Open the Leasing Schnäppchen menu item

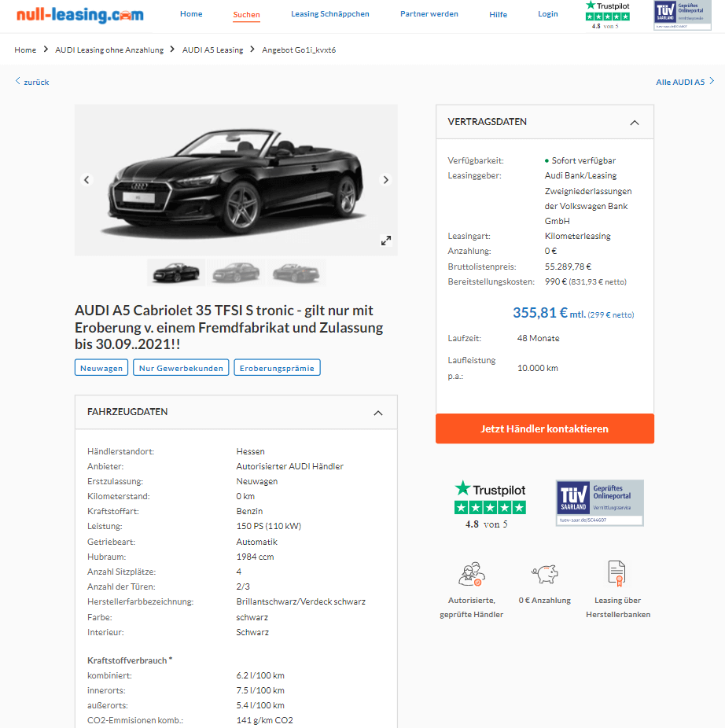point(329,14)
